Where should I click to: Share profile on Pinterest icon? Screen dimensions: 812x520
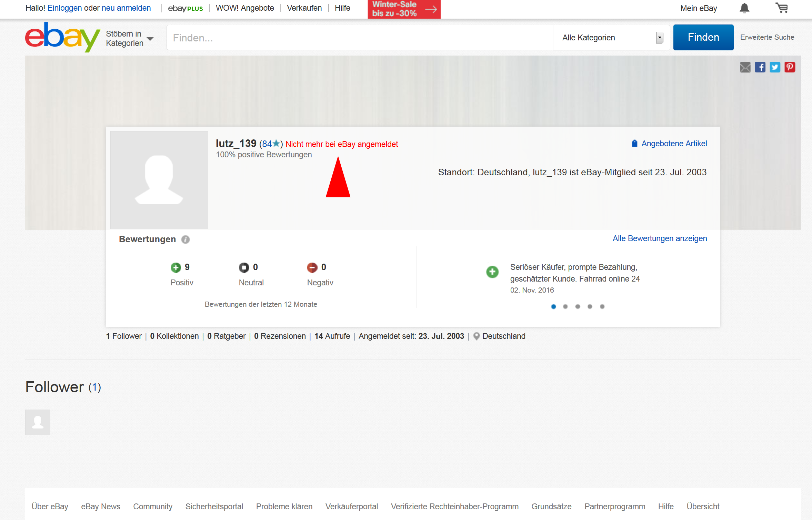[x=790, y=67]
